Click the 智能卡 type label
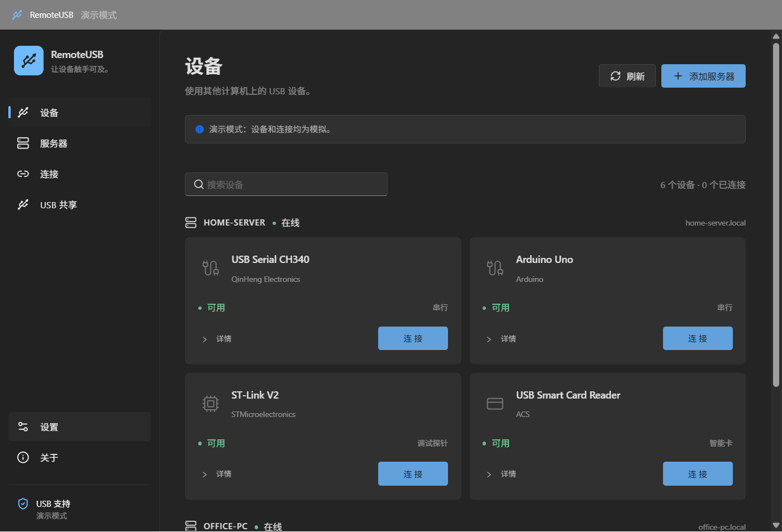Viewport: 782px width, 532px height. click(721, 443)
